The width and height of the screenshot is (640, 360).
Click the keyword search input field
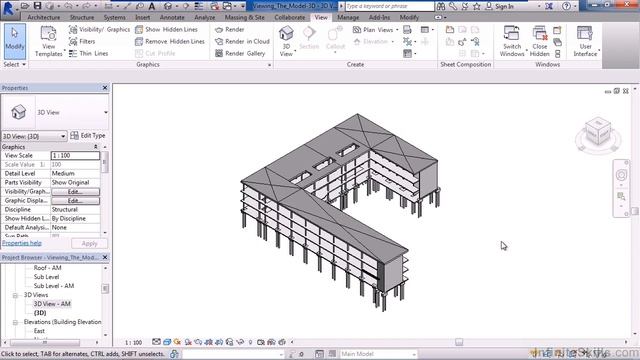(389, 6)
